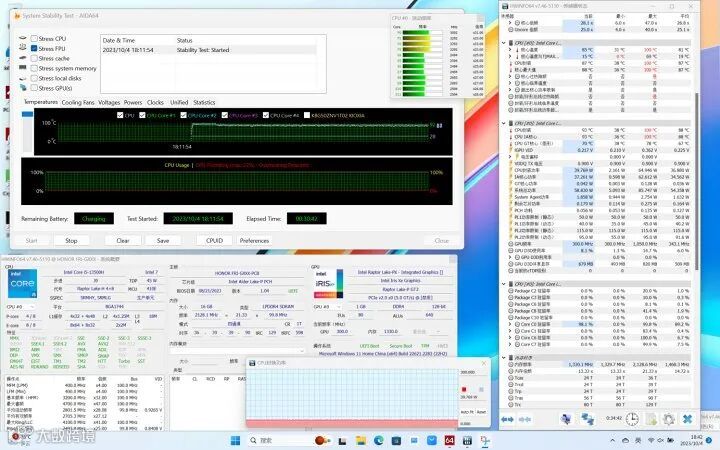
Task: Switch to the Statistics tab
Action: [204, 102]
